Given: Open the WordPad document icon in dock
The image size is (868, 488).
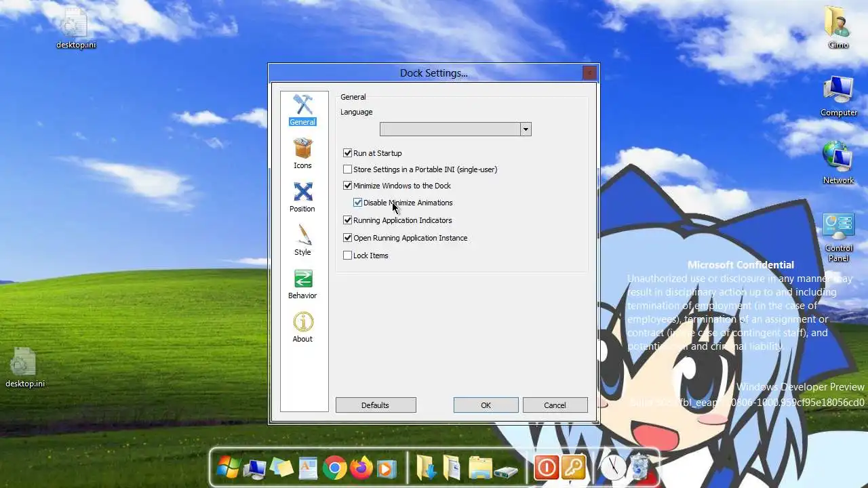Looking at the screenshot, I should click(x=308, y=468).
